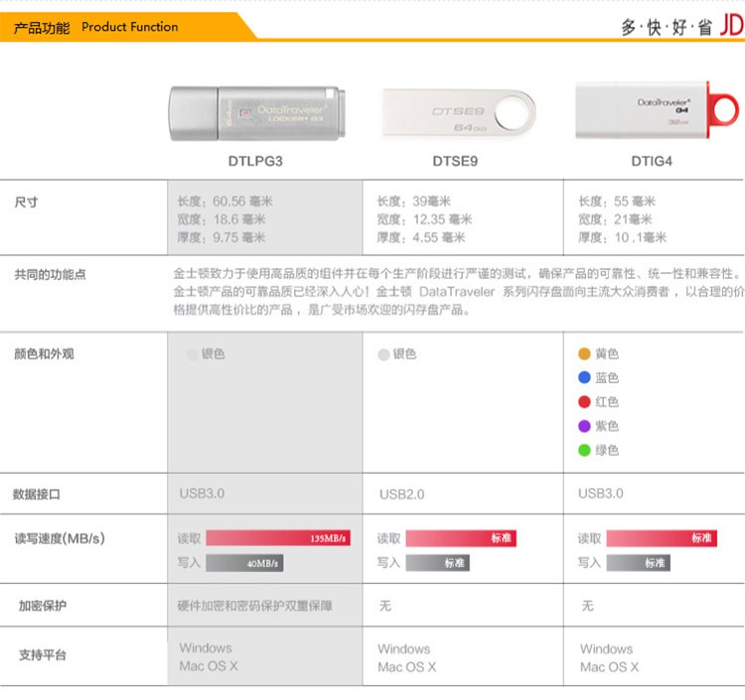The height and width of the screenshot is (700, 745).
Task: Click the 40MB/s write speed bar
Action: pyautogui.click(x=244, y=563)
